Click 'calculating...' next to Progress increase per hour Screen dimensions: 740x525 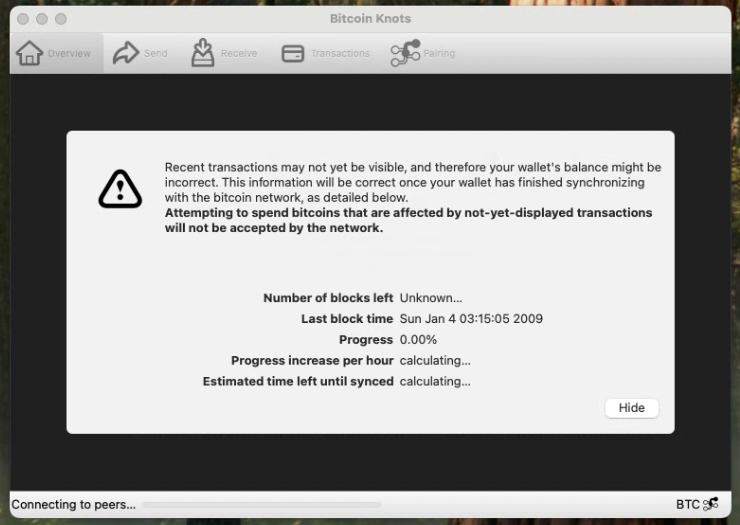[x=435, y=360]
